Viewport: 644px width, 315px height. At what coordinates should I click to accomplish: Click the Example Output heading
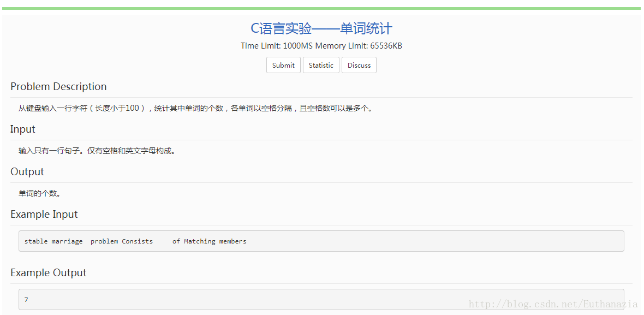(x=49, y=273)
